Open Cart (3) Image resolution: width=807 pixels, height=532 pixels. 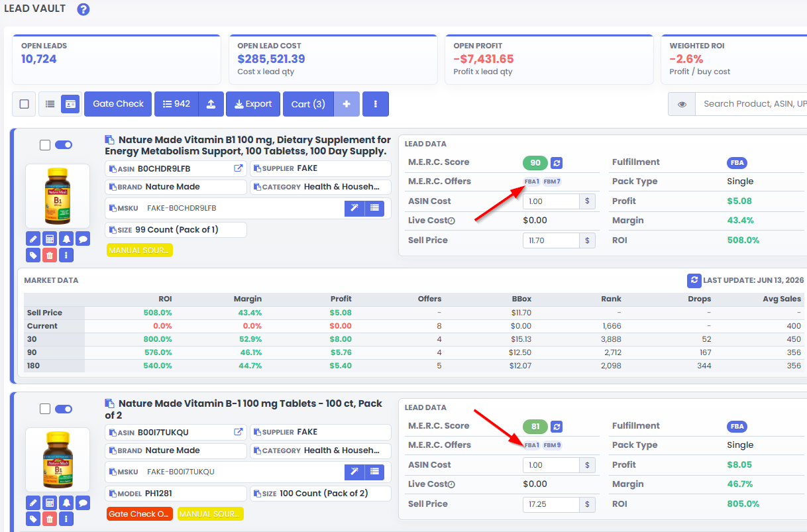[308, 104]
